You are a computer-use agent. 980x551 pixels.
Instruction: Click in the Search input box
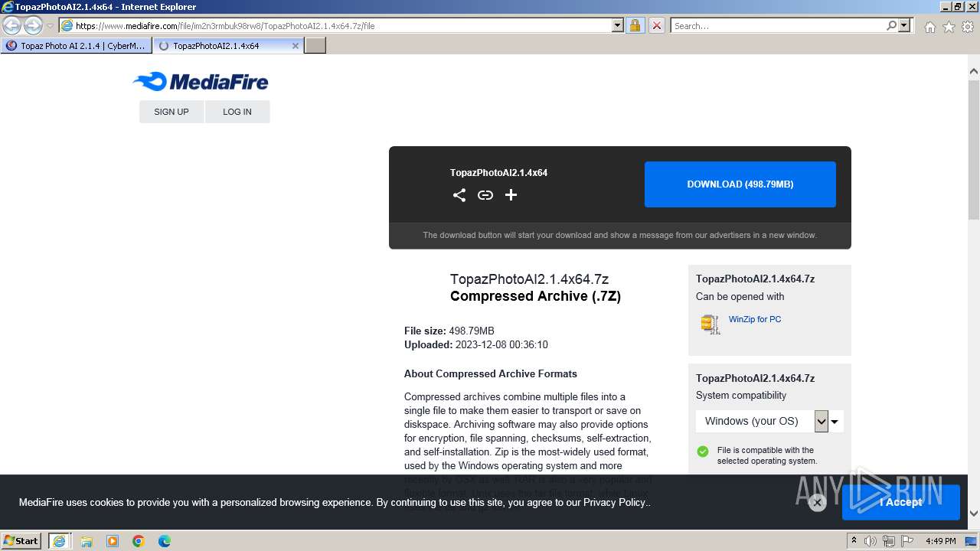778,25
